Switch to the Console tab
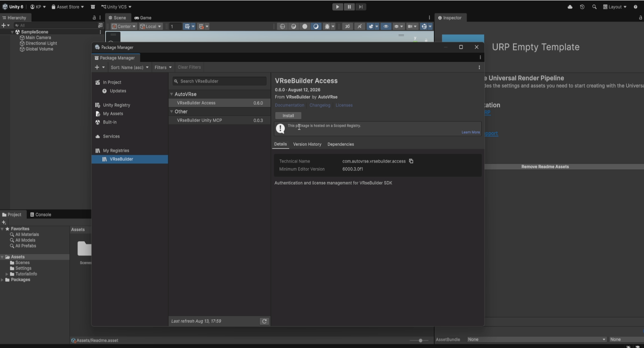 41,215
